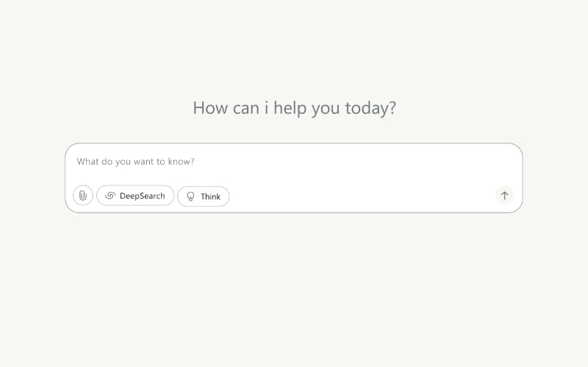Submit the message with the round send button
Viewport: 588px width, 367px height.
504,196
